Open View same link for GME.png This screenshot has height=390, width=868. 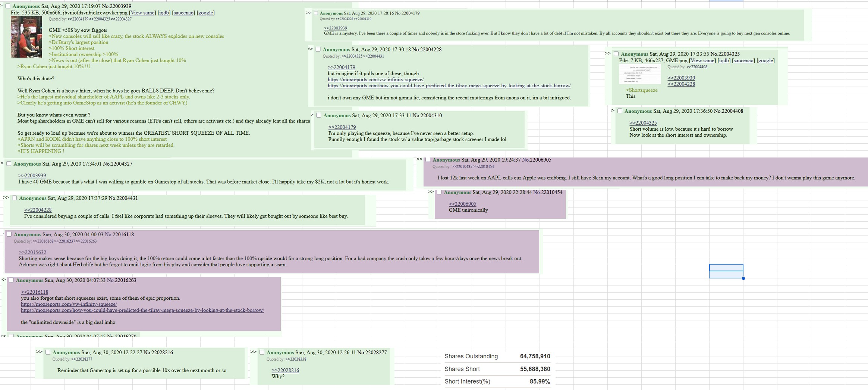(702, 60)
